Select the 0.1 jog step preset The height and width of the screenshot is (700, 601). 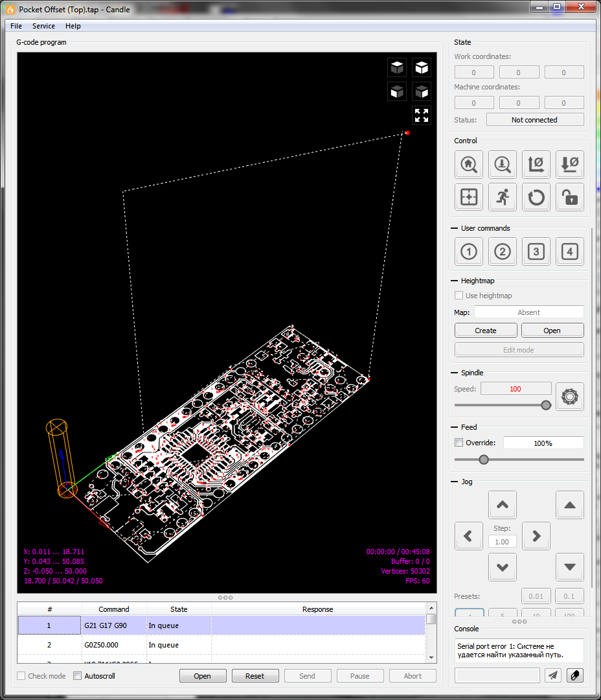[569, 596]
